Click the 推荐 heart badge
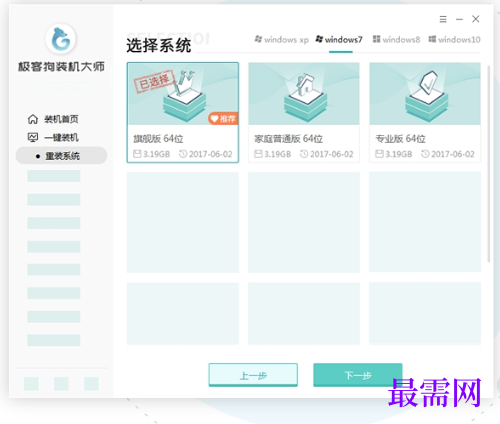500x424 pixels. pyautogui.click(x=223, y=118)
